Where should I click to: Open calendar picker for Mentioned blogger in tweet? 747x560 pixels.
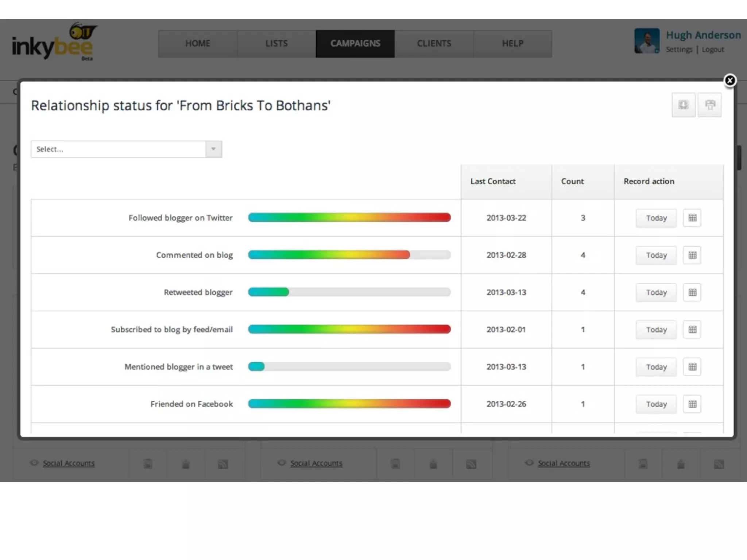point(692,367)
